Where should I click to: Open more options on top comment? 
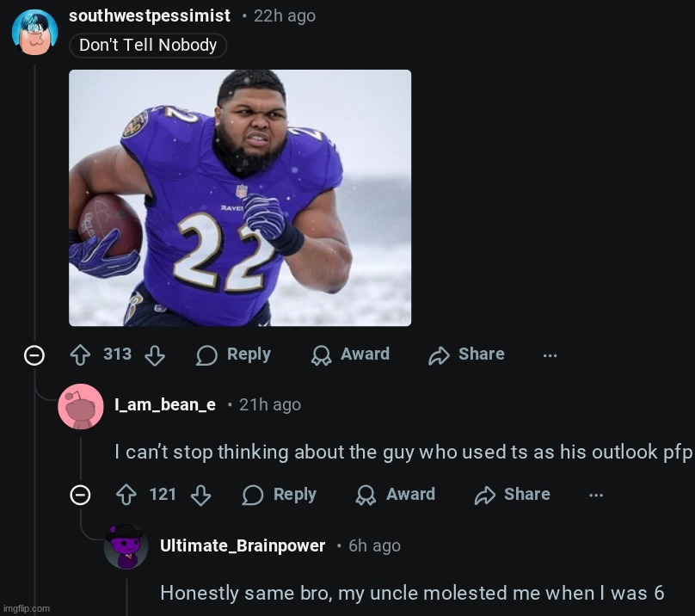(x=550, y=354)
